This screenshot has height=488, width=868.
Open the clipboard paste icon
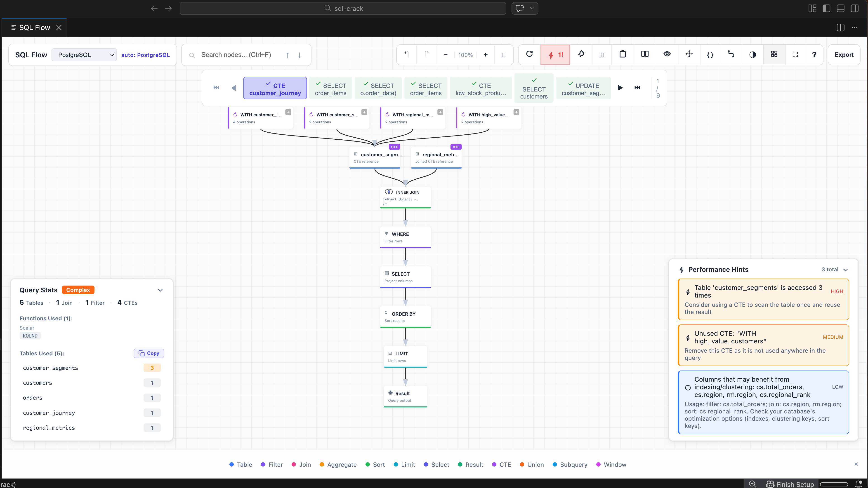pyautogui.click(x=623, y=54)
